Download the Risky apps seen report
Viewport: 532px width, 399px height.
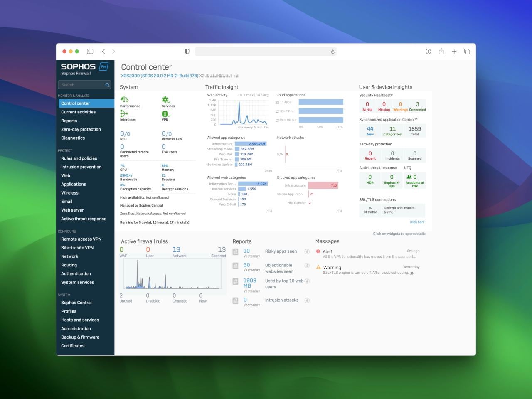coord(307,251)
